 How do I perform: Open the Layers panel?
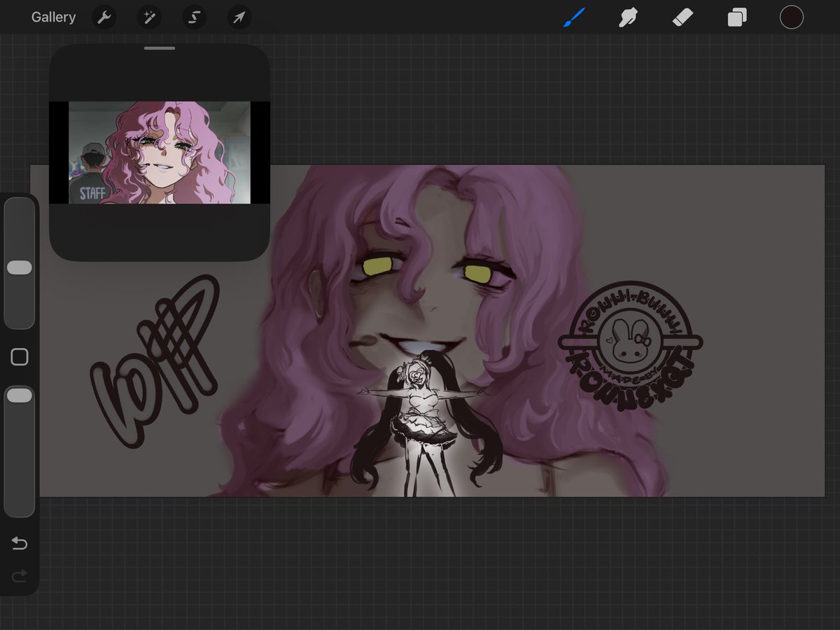coord(737,17)
